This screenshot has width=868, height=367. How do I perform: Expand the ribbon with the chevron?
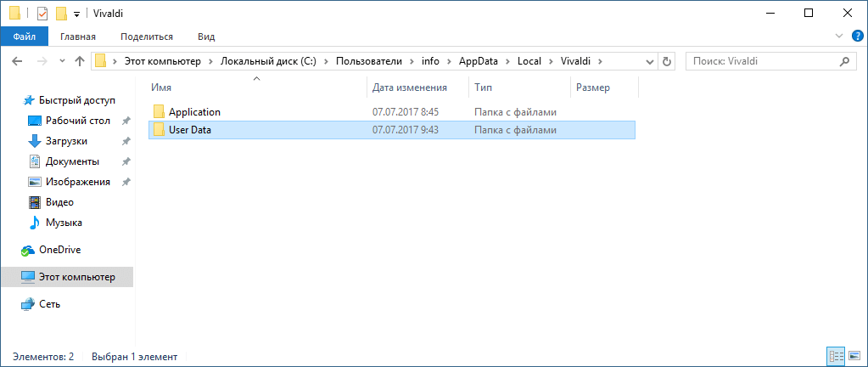840,36
